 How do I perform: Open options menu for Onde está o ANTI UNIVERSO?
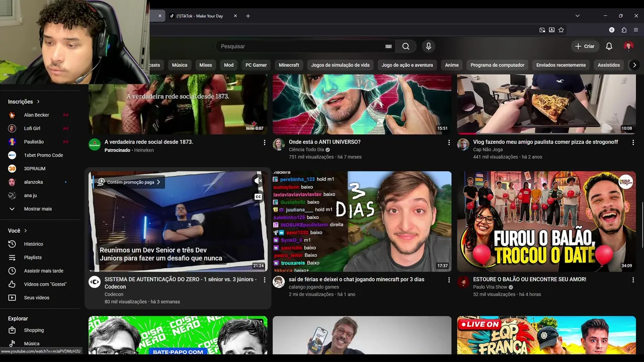(x=449, y=143)
